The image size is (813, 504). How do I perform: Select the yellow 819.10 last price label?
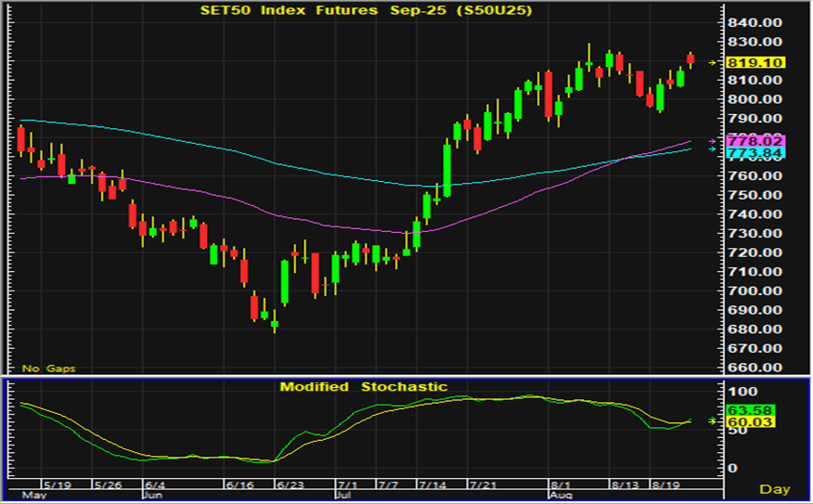(755, 62)
